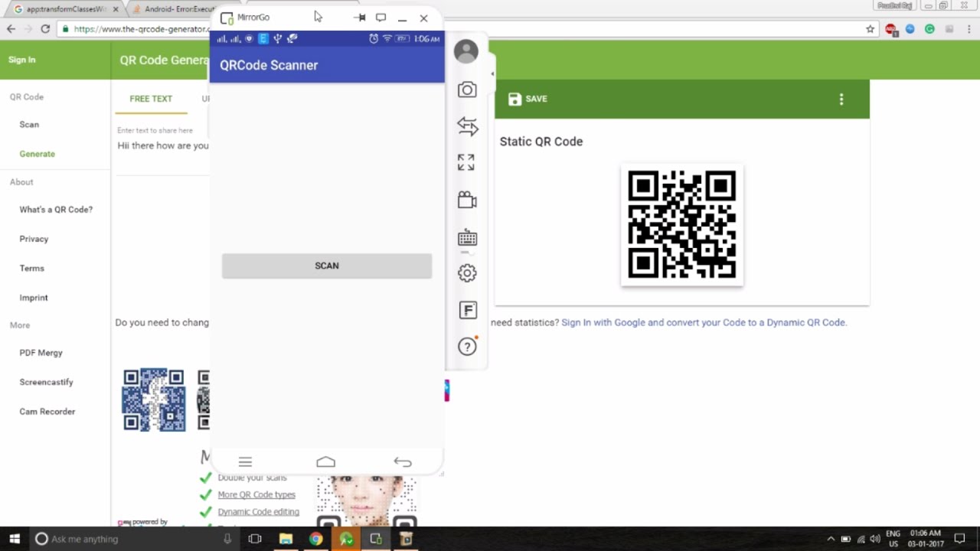
Task: Go back in Chrome browser
Action: pos(11,29)
